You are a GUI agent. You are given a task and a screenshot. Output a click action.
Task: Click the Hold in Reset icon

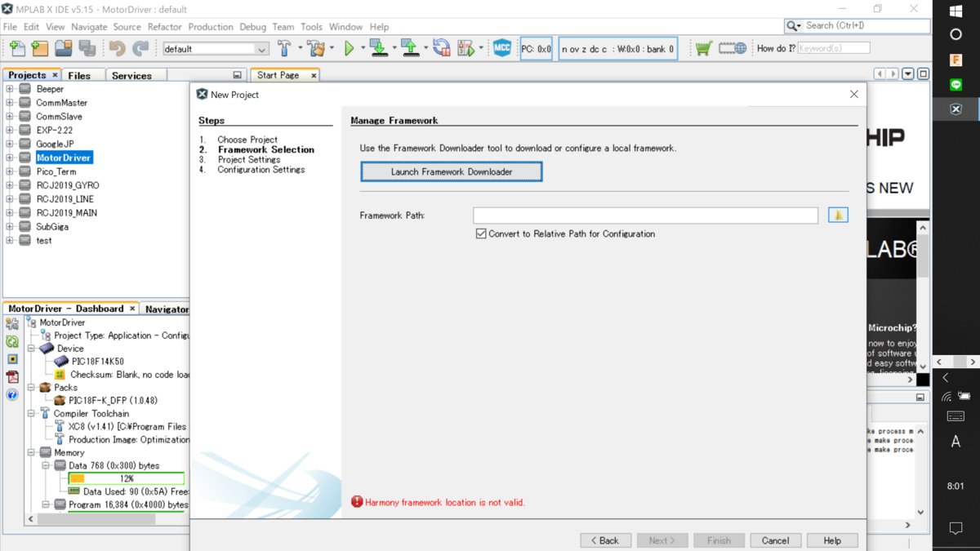442,49
